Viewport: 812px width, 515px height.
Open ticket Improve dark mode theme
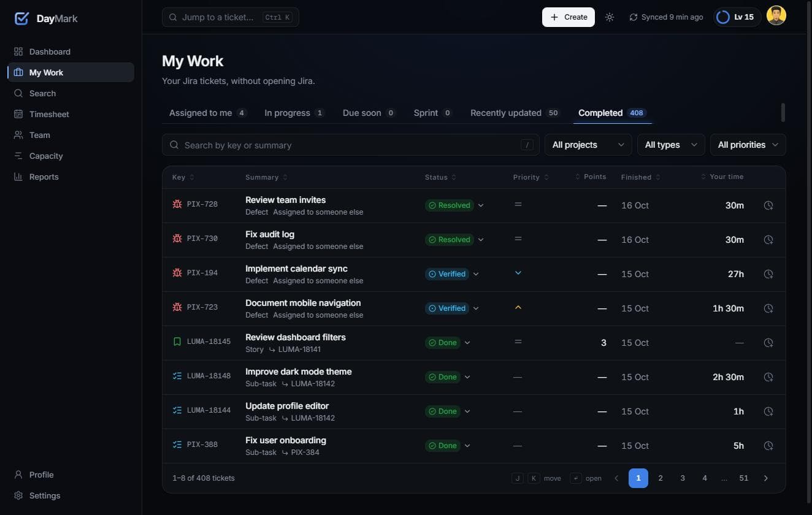coord(299,372)
